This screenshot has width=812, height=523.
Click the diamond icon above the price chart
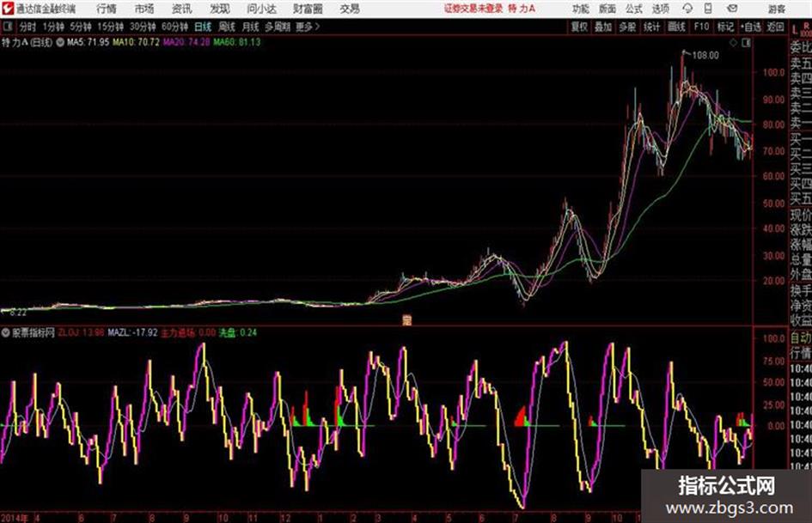(x=733, y=43)
